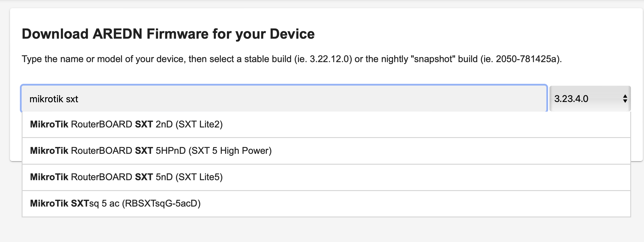Click "RouterBOARD" in the SXT 5nD row
The width and height of the screenshot is (644, 242).
[x=101, y=177]
